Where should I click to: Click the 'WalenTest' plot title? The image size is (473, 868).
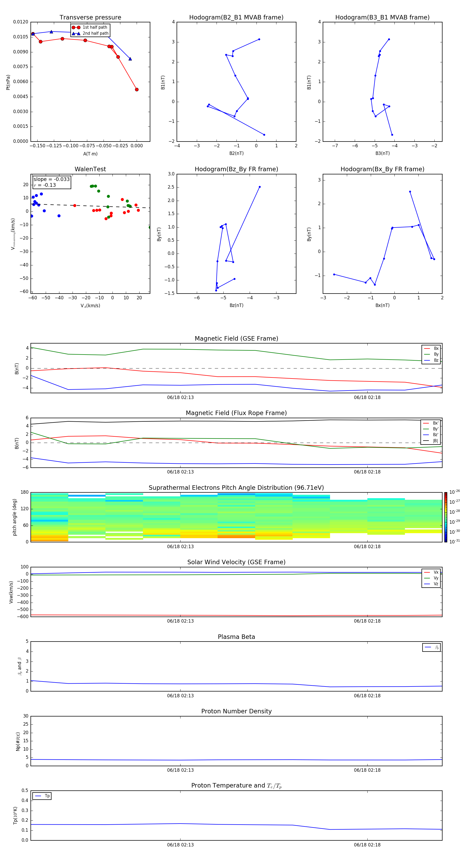click(x=90, y=169)
